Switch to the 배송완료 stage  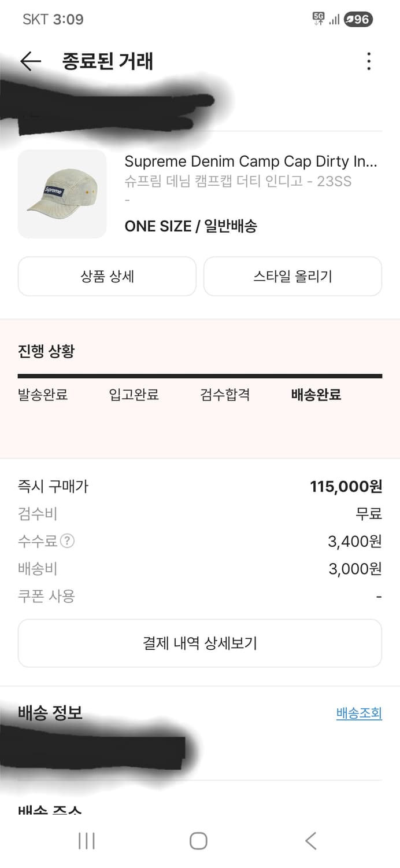point(316,395)
